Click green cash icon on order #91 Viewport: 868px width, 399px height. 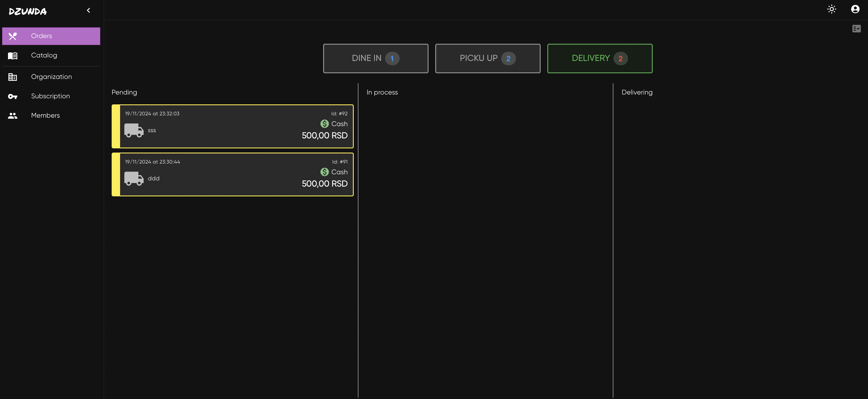tap(324, 172)
